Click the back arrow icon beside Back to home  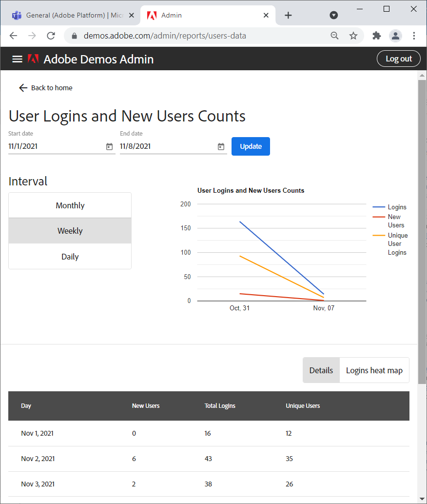click(x=23, y=88)
